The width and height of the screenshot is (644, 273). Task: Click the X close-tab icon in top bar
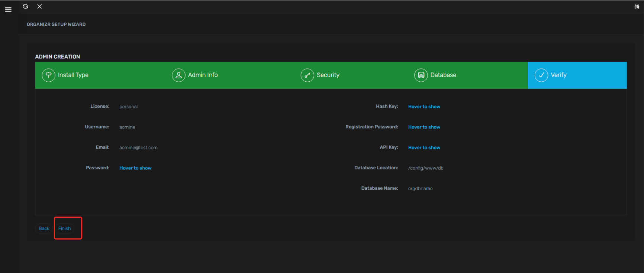click(39, 6)
